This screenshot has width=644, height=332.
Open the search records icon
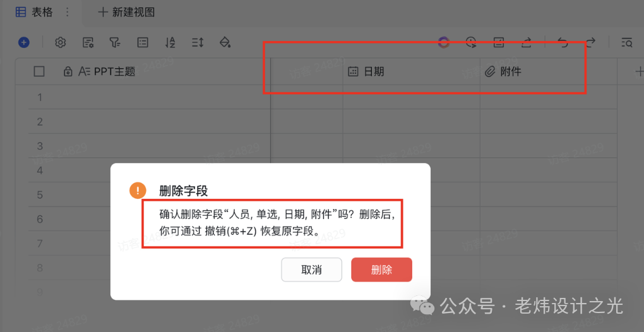click(x=627, y=42)
